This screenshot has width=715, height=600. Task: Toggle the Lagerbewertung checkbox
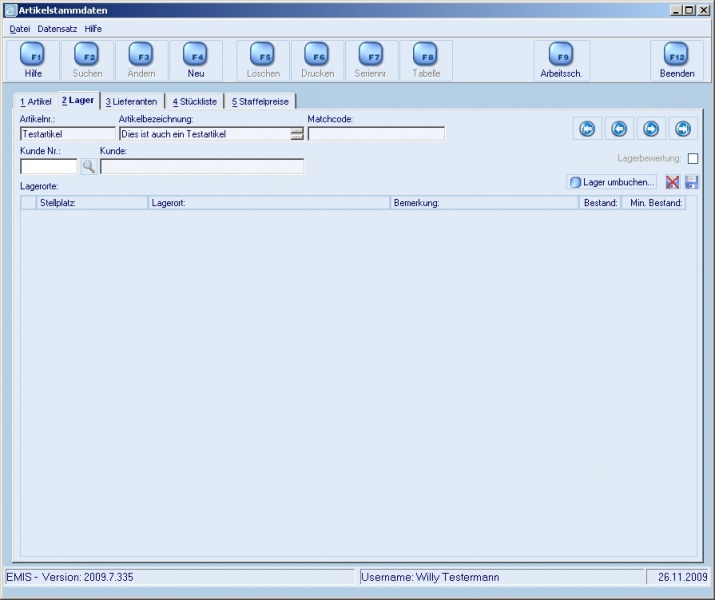pyautogui.click(x=693, y=159)
